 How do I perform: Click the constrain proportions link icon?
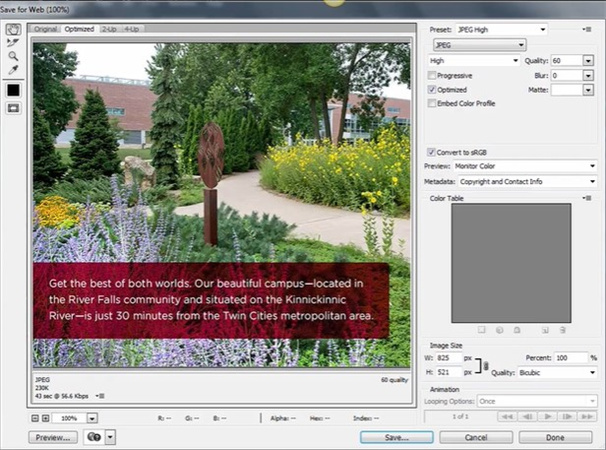pyautogui.click(x=486, y=365)
